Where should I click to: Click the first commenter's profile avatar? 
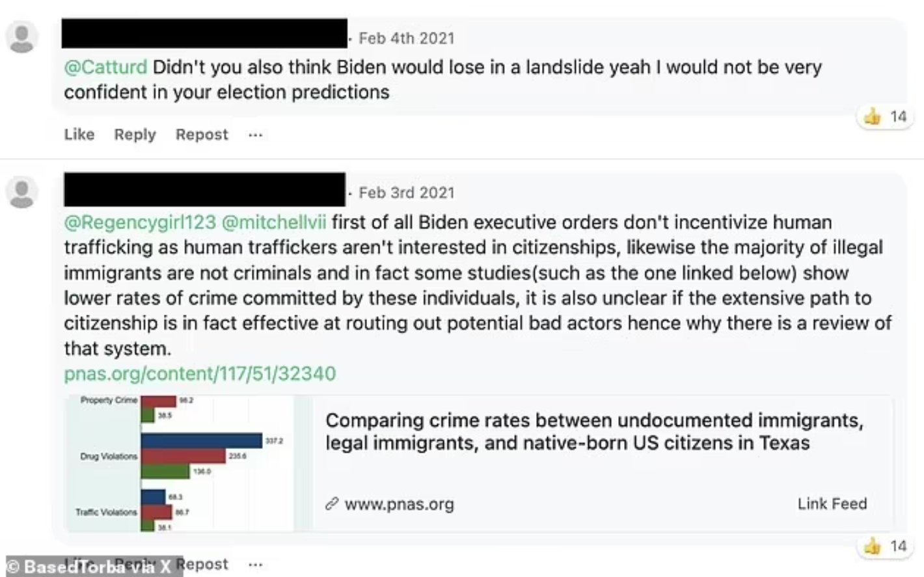[21, 38]
